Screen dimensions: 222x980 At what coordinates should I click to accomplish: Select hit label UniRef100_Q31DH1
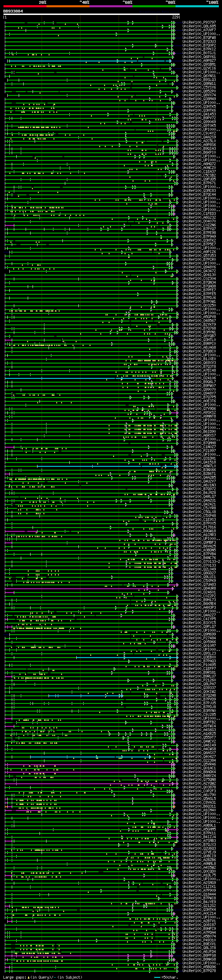(x=199, y=458)
